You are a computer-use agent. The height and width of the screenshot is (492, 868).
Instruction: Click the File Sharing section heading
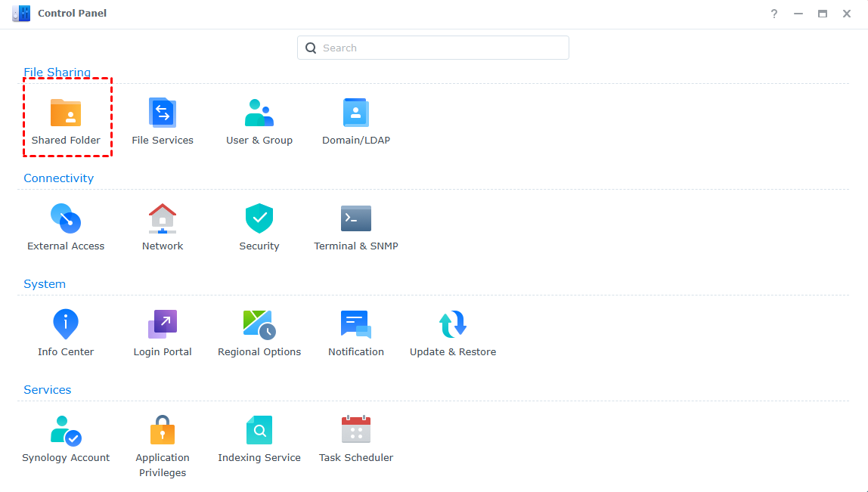pos(57,72)
